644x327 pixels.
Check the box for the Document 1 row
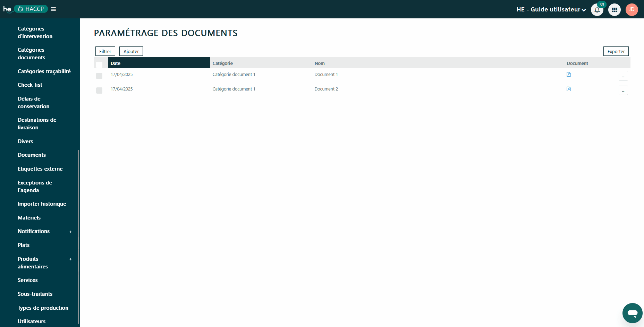tap(99, 76)
